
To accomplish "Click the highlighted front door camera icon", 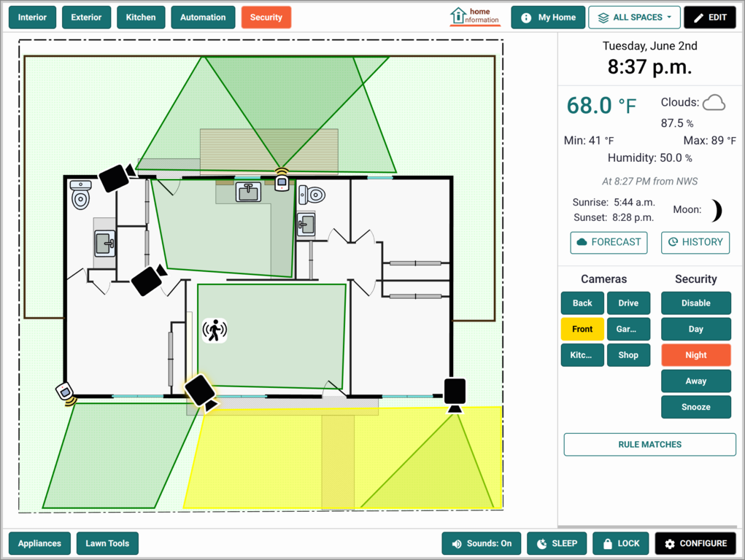I will click(x=202, y=392).
